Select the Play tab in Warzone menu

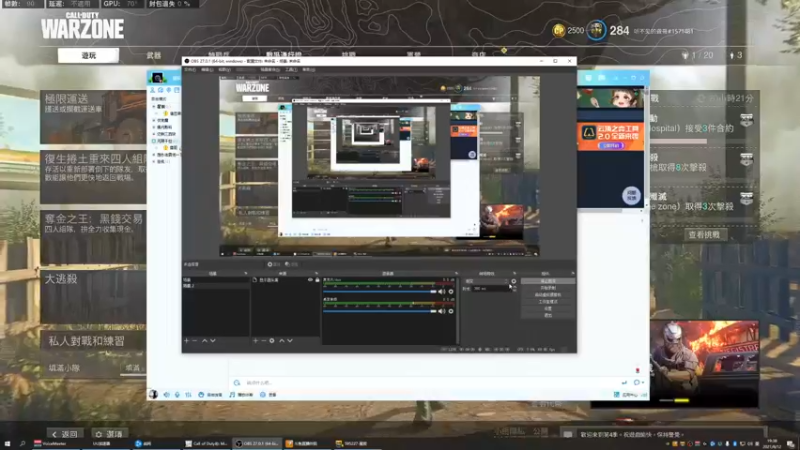[x=88, y=56]
